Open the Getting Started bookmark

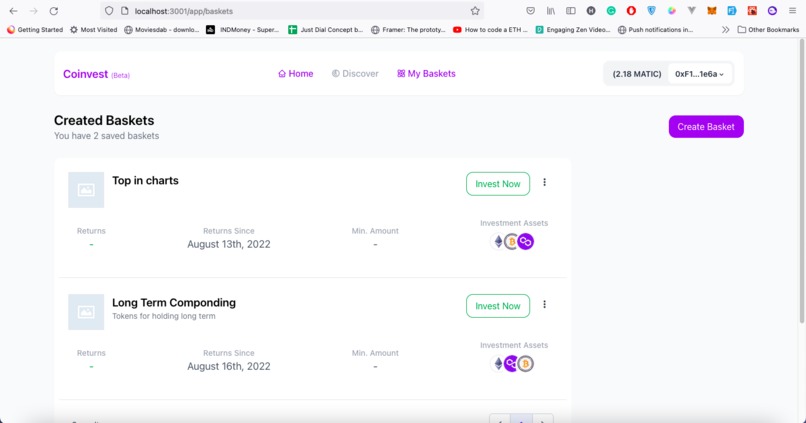(34, 30)
